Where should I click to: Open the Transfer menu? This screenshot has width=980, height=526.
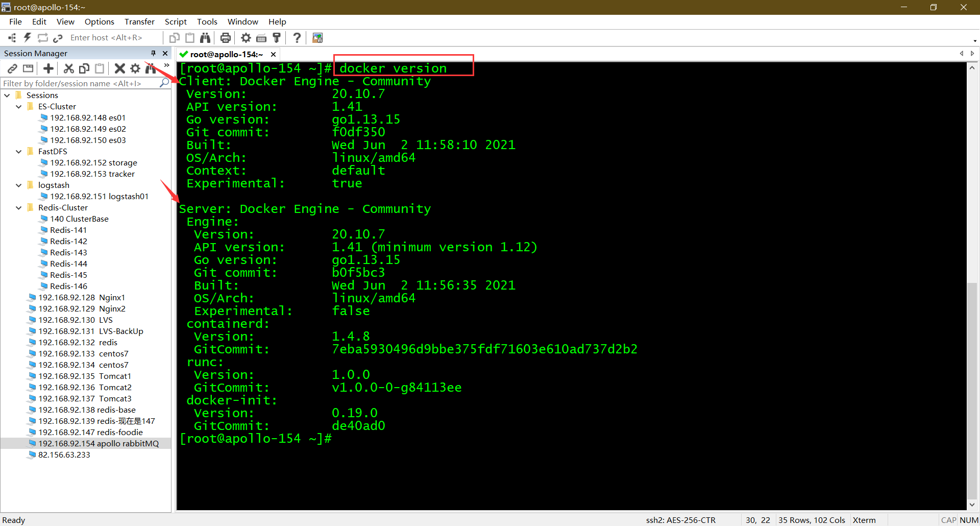point(139,21)
